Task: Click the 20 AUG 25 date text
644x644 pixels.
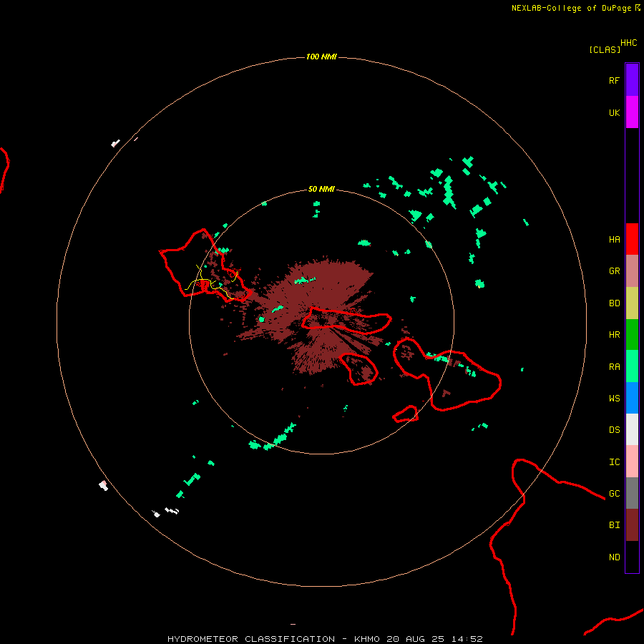Action: [416, 639]
